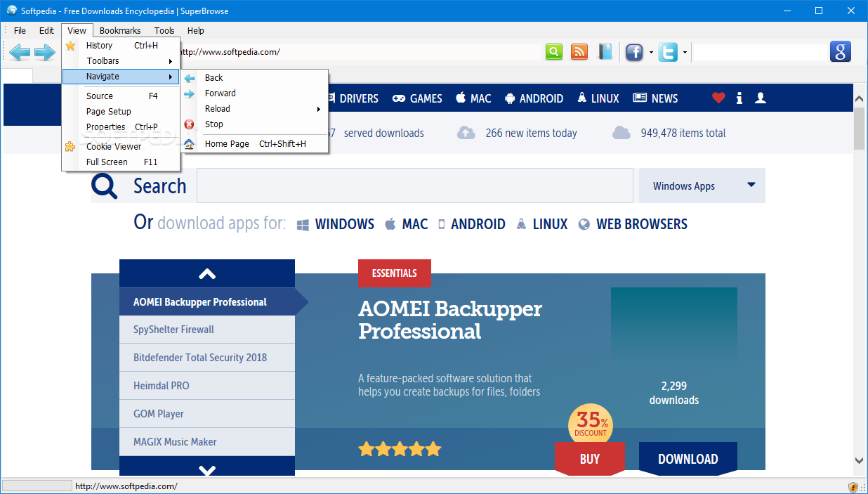Click the house icon beside Home Page
The width and height of the screenshot is (868, 494).
pos(190,144)
